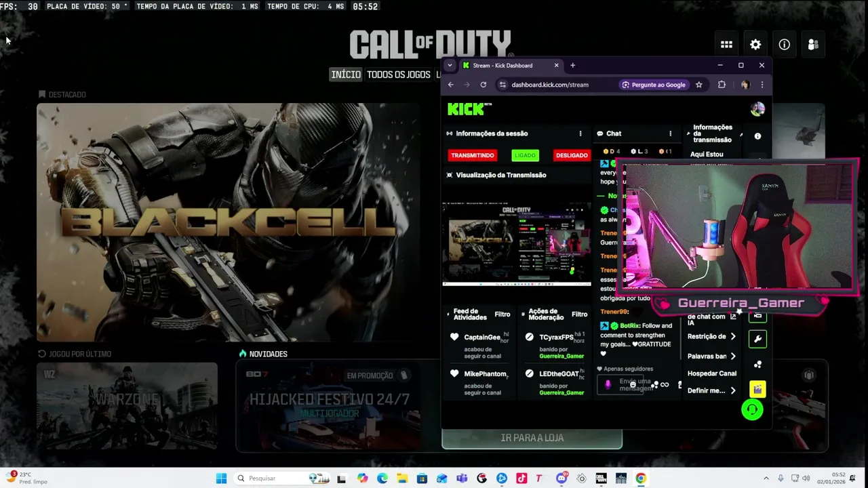Open the Call of Duty apps grid icon
868x488 pixels.
pyautogui.click(x=726, y=45)
